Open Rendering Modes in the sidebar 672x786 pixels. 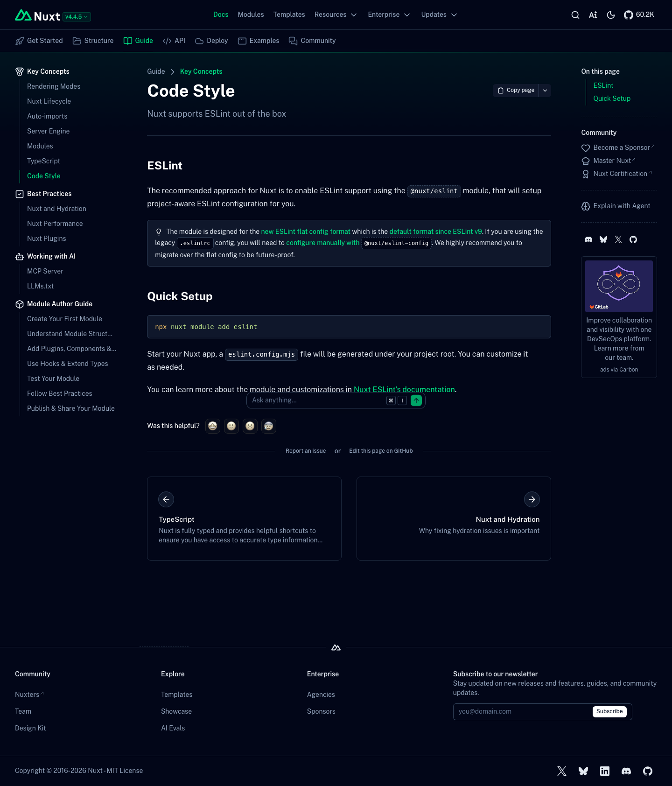click(x=54, y=87)
